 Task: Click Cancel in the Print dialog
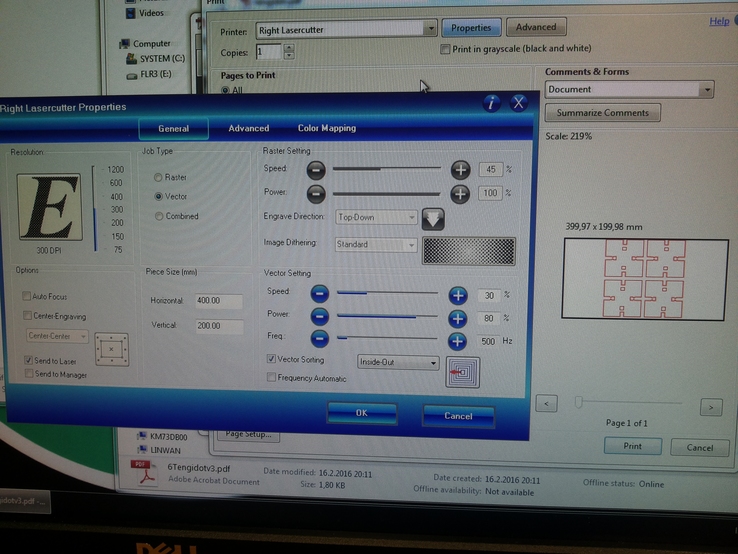(x=699, y=448)
